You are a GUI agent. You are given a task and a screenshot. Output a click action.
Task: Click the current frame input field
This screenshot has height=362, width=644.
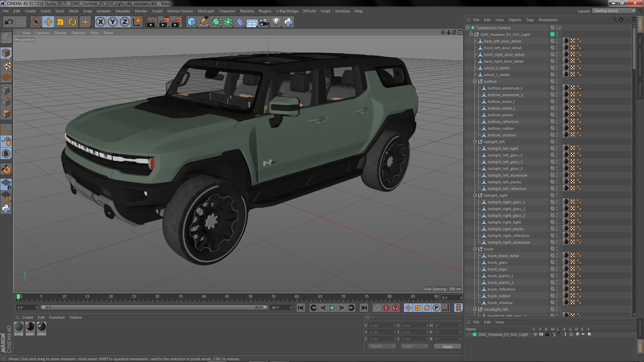pos(452,298)
